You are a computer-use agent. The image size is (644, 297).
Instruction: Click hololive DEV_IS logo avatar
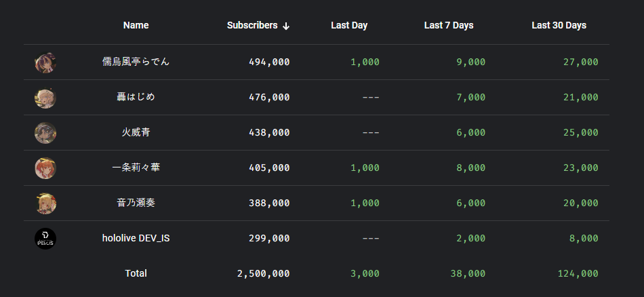click(x=45, y=239)
